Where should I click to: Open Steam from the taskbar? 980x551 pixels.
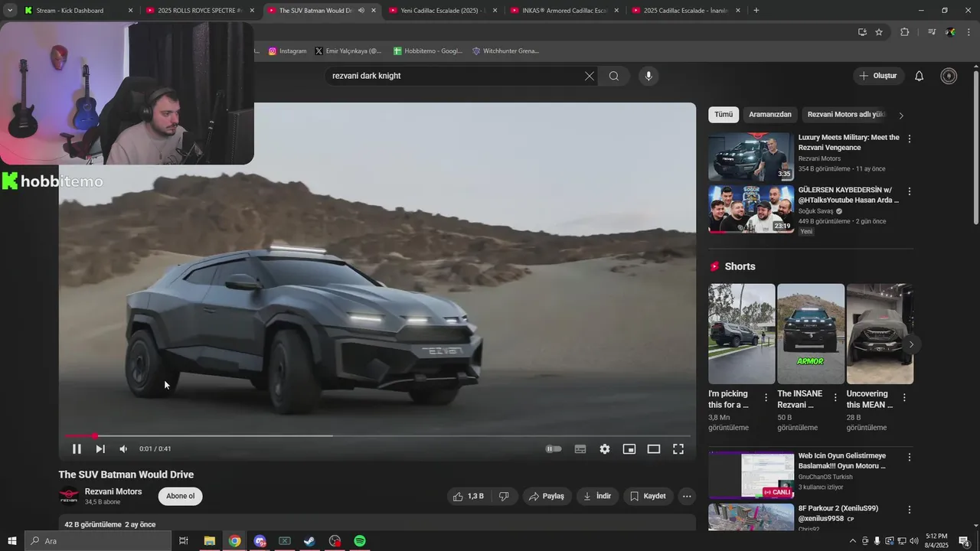coord(309,541)
